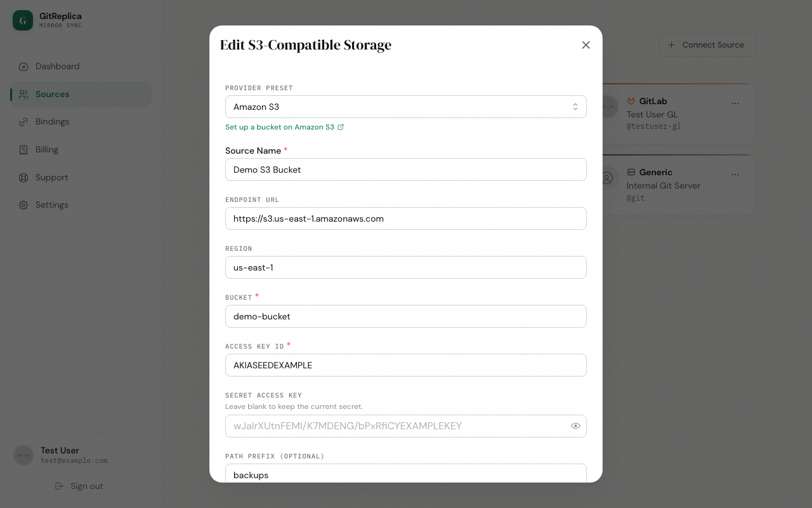The height and width of the screenshot is (508, 812).
Task: Click the Internal Git Server text
Action: (664, 186)
